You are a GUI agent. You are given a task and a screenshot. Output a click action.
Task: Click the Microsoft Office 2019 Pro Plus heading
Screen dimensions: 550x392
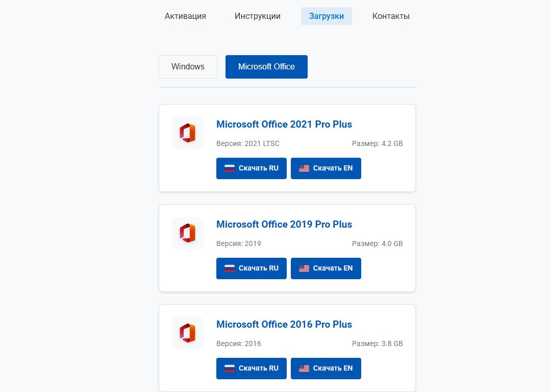284,225
